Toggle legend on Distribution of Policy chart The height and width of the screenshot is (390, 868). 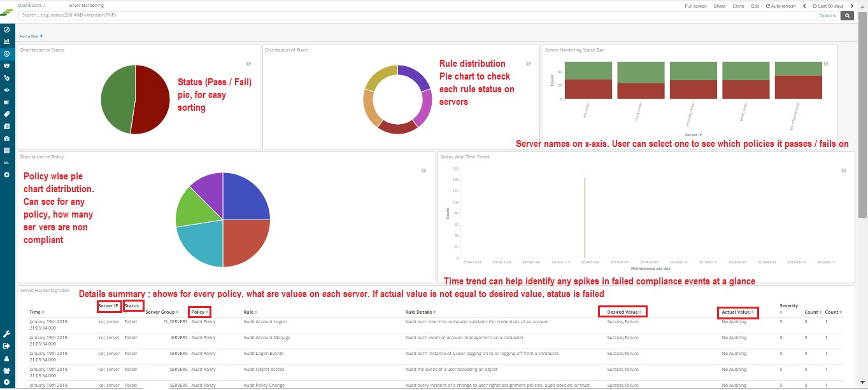[x=423, y=171]
